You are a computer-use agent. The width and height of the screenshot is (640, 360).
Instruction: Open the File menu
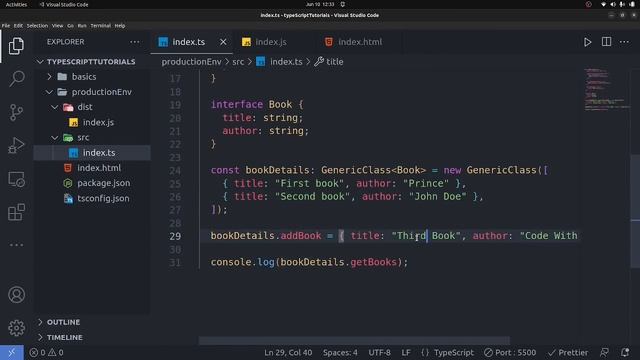tap(6, 25)
